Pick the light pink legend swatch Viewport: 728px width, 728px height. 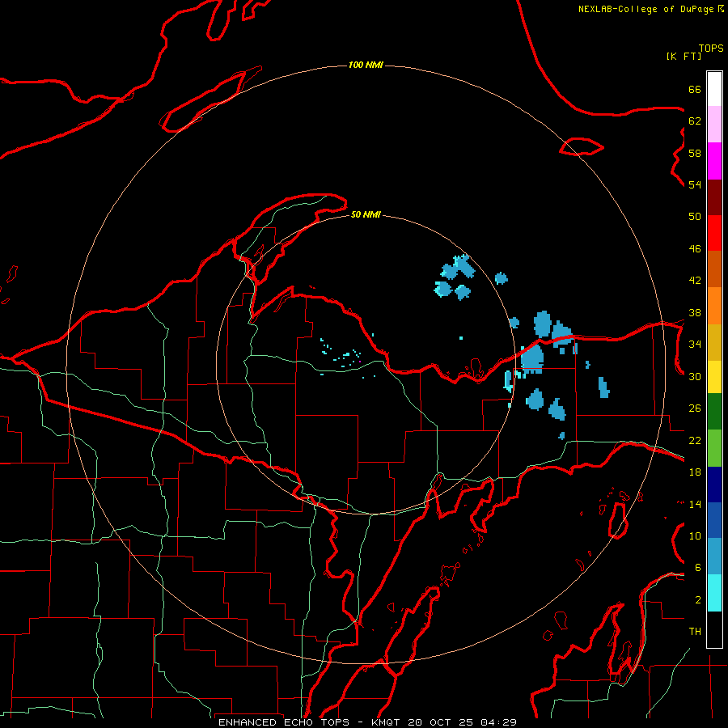tap(714, 125)
